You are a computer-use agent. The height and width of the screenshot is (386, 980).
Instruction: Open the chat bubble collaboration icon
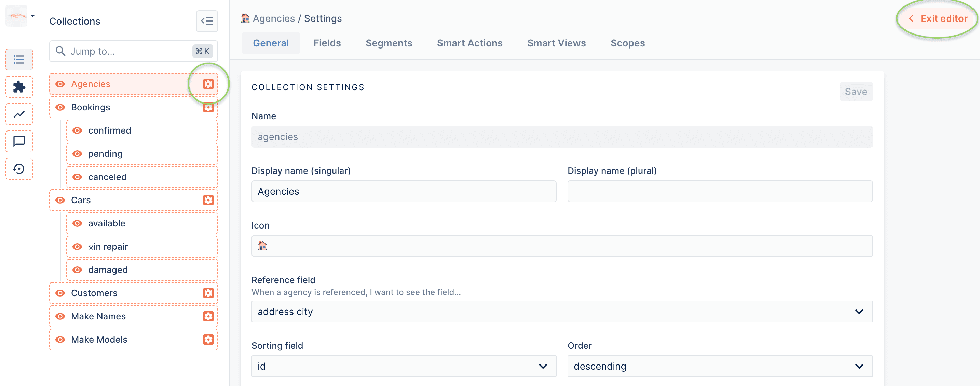19,141
